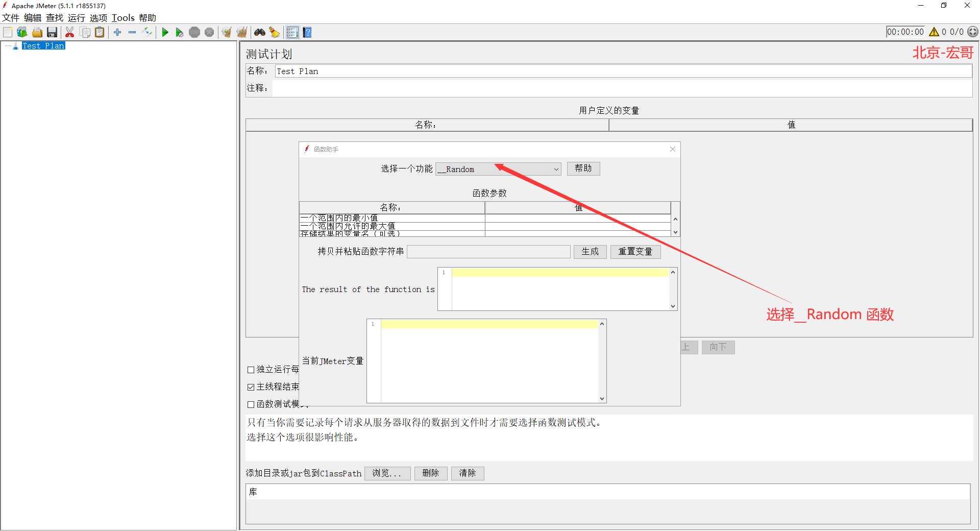This screenshot has width=980, height=531.
Task: Click value cell for 一个范围内允许的最大值
Action: [578, 226]
